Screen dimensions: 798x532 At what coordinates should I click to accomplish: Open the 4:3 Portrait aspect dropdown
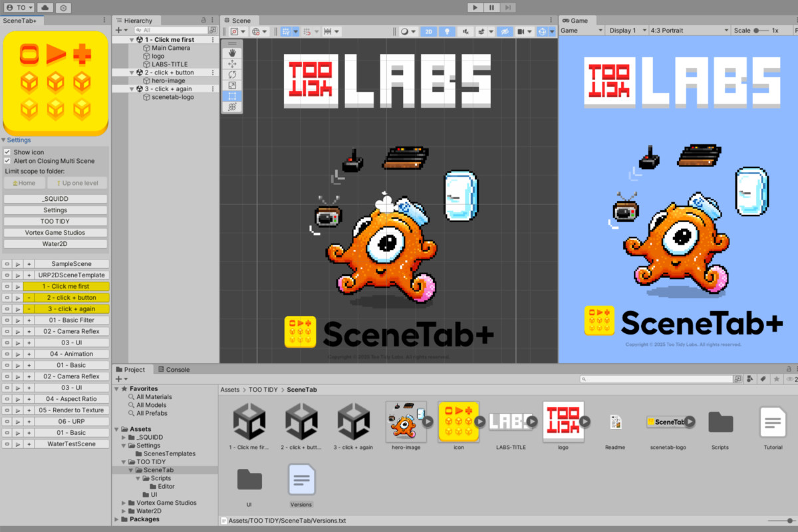coord(688,31)
